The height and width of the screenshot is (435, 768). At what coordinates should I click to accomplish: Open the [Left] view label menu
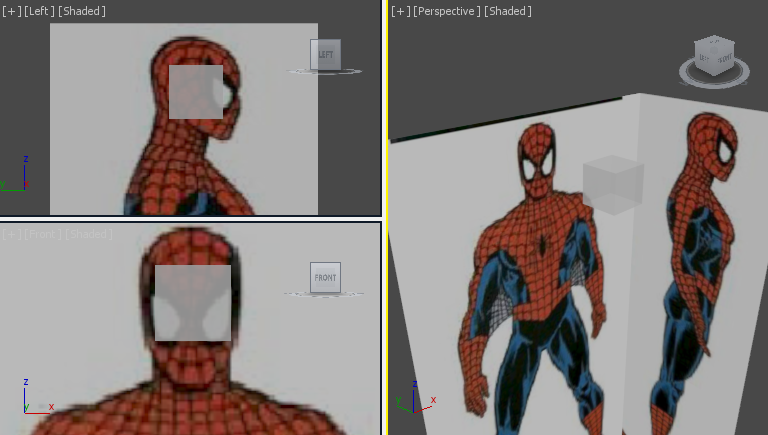pyautogui.click(x=39, y=11)
